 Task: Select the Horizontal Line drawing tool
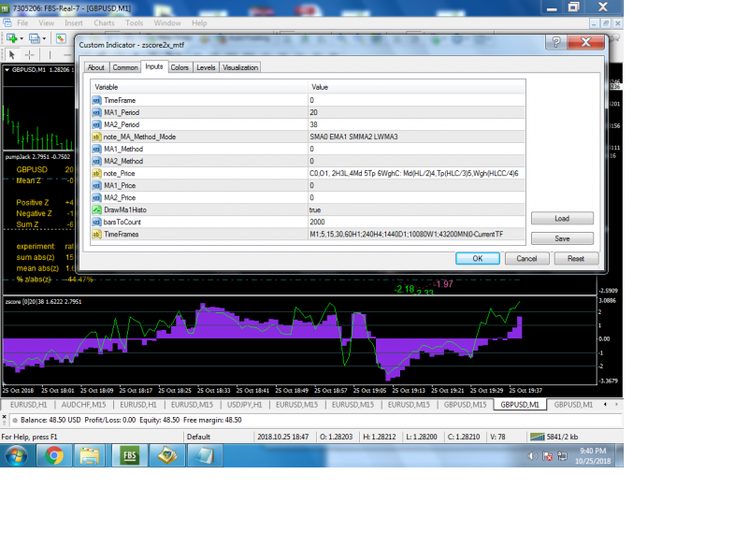click(67, 55)
